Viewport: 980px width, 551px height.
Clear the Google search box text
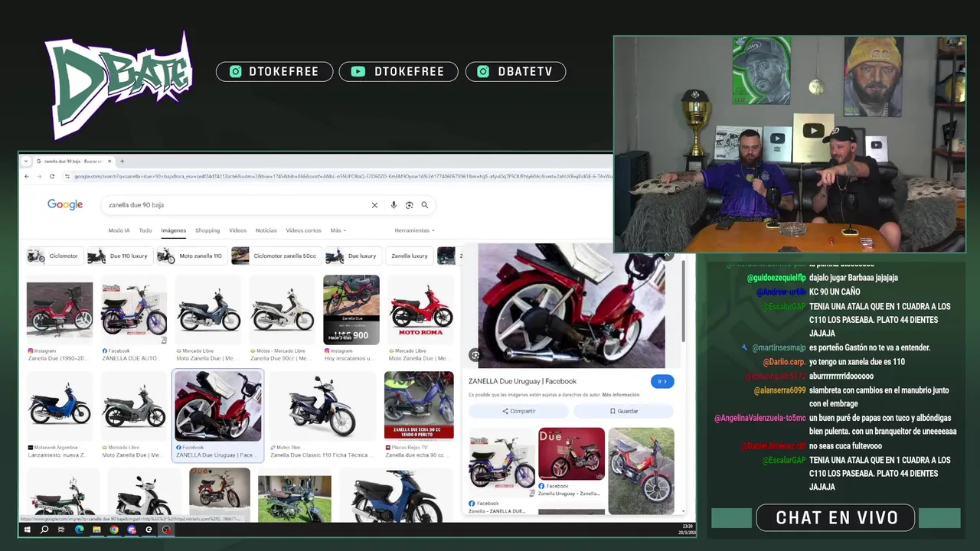(x=374, y=205)
